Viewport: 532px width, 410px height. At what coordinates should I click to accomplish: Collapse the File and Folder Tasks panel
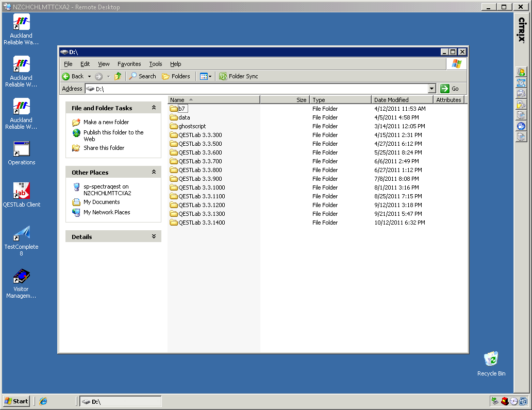tap(154, 108)
